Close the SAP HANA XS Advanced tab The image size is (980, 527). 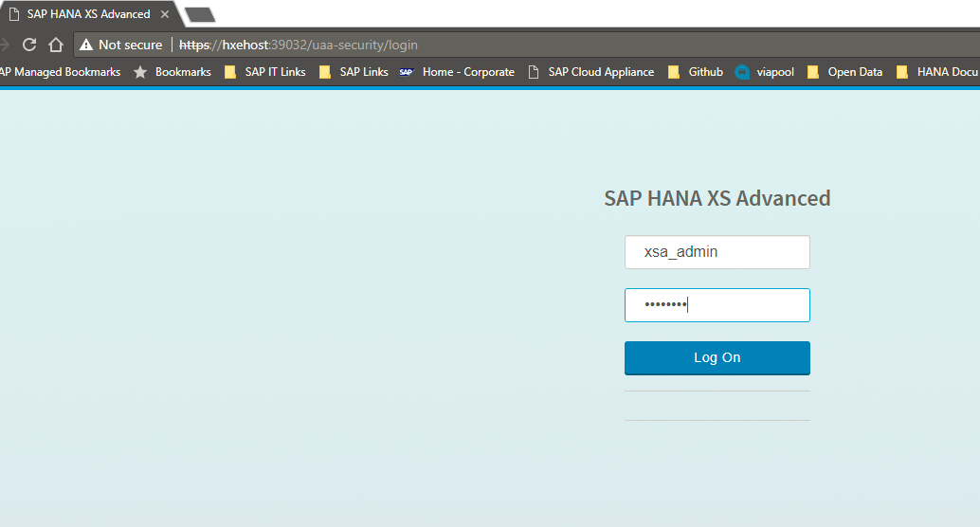(165, 14)
